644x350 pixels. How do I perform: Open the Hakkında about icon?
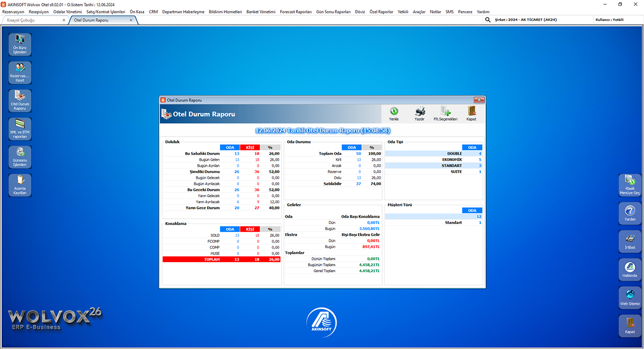click(630, 269)
